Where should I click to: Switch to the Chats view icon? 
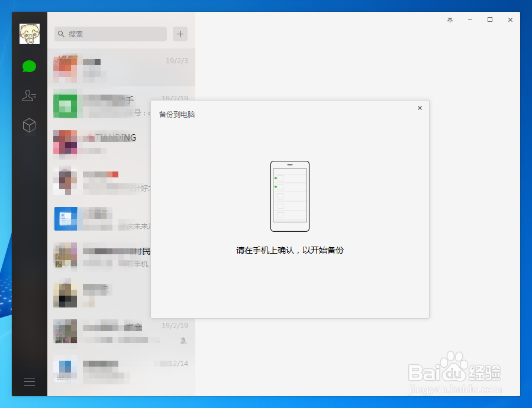tap(29, 66)
